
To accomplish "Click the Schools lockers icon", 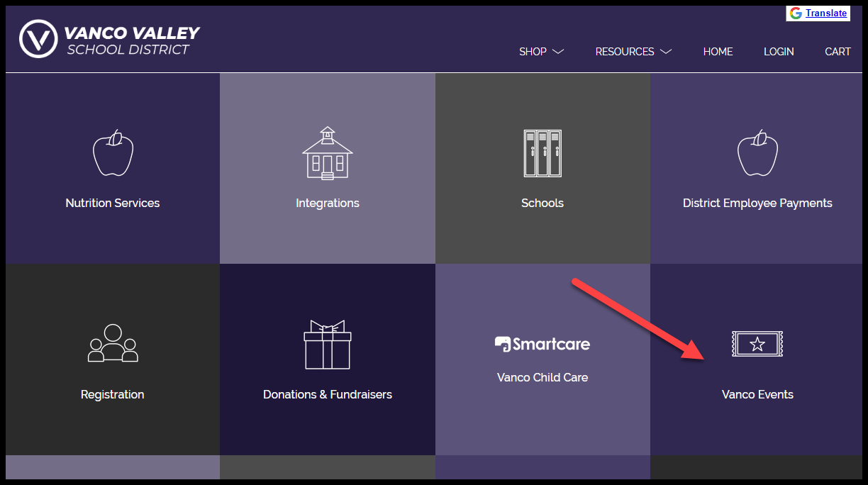I will pos(542,152).
